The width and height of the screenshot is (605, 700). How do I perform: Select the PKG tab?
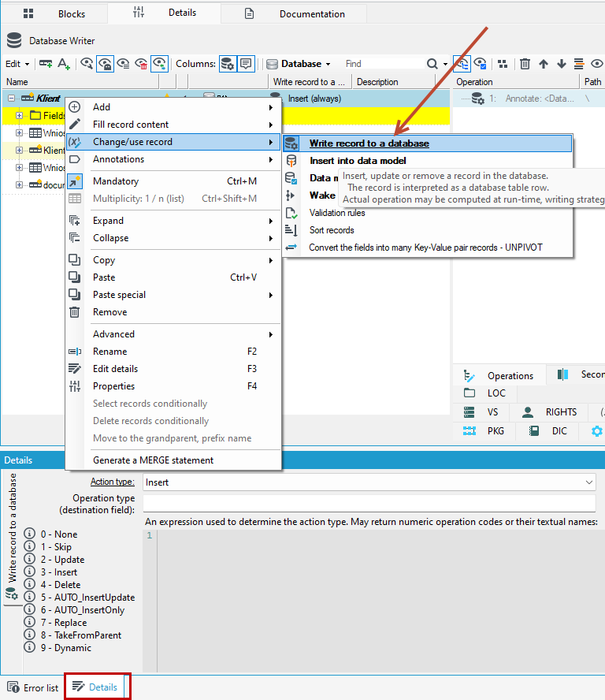[x=484, y=431]
